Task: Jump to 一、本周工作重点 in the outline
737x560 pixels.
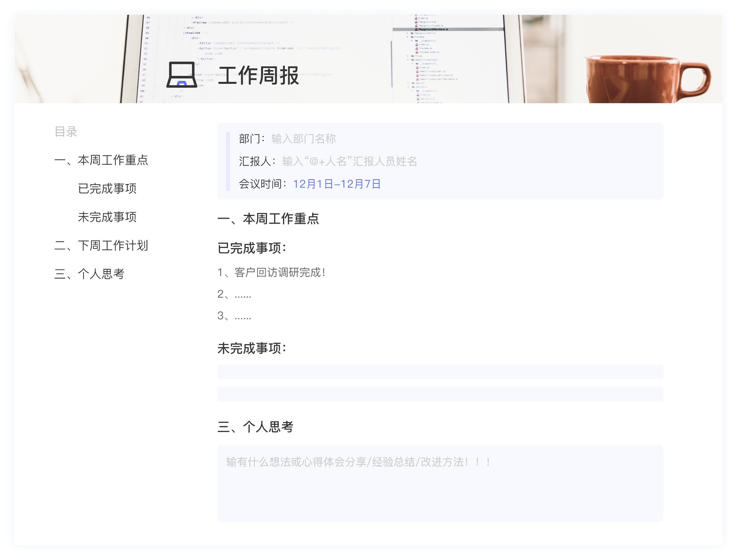Action: tap(101, 160)
